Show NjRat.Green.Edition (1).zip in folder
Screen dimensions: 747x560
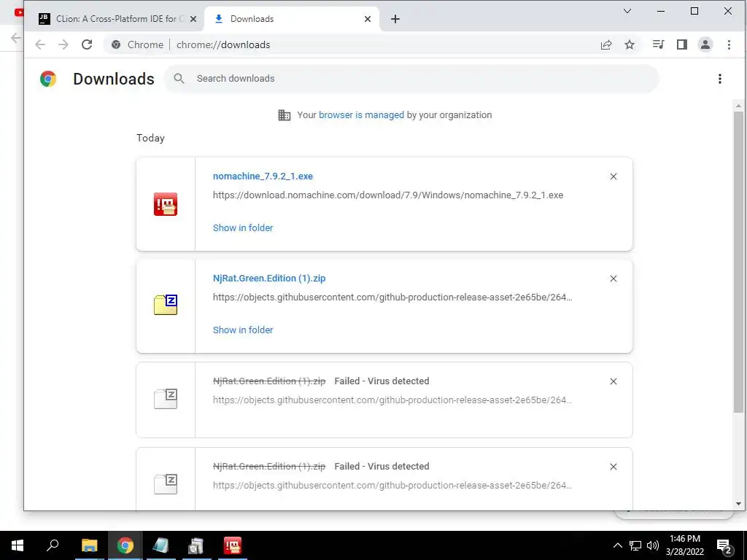(x=243, y=330)
